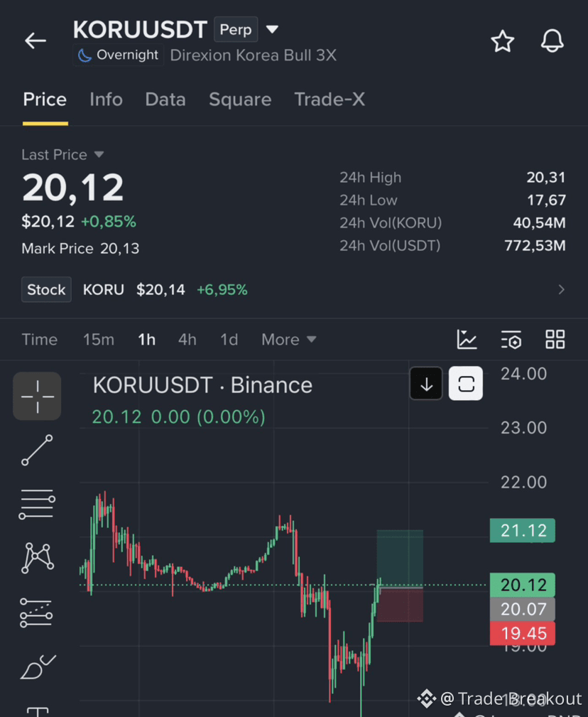
Task: Select the XABCD pattern tool
Action: [x=38, y=558]
